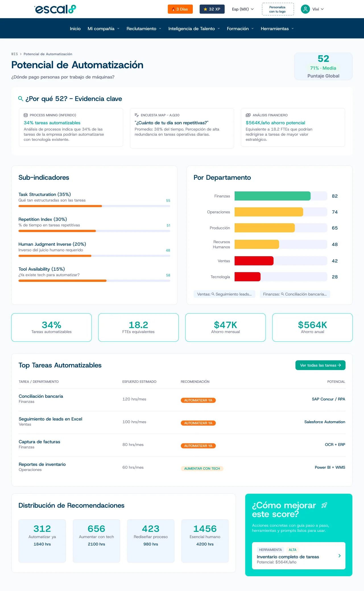Expand the Inteligencia de Talento menu
This screenshot has width=364, height=591.
click(x=194, y=28)
